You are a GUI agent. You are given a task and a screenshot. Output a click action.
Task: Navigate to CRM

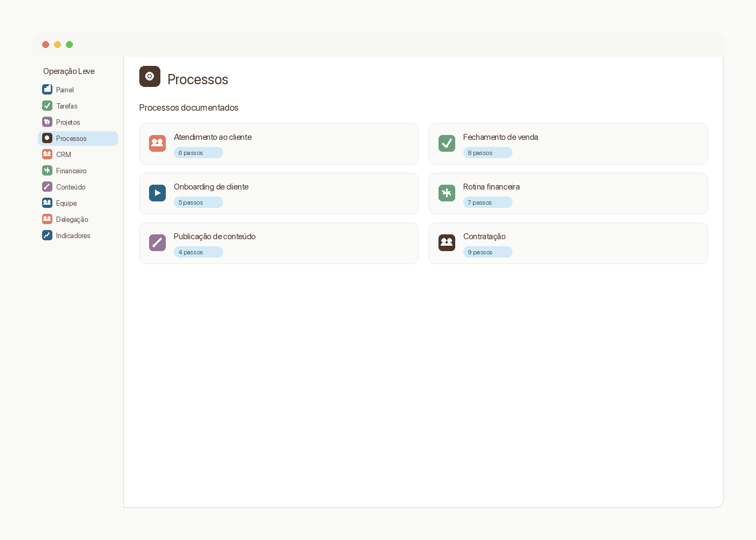coord(78,154)
